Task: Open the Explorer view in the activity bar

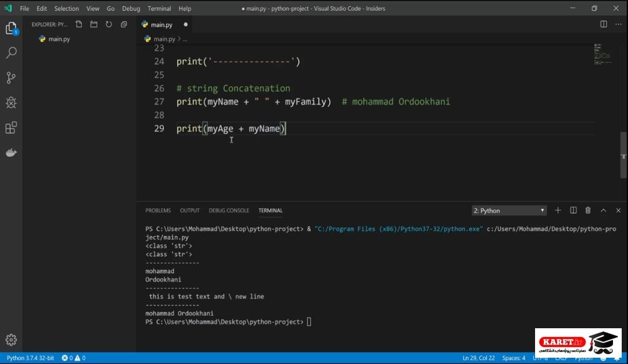Action: [x=11, y=28]
